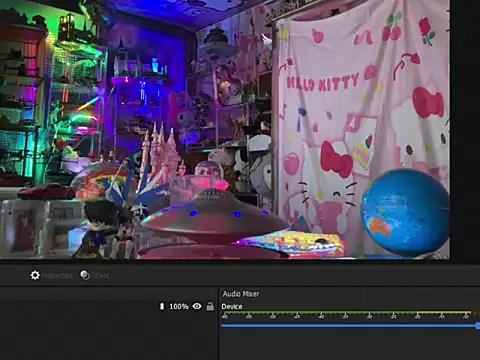480x360 pixels.
Task: Click the yellow zone of the audio meter
Action: [x=444, y=313]
